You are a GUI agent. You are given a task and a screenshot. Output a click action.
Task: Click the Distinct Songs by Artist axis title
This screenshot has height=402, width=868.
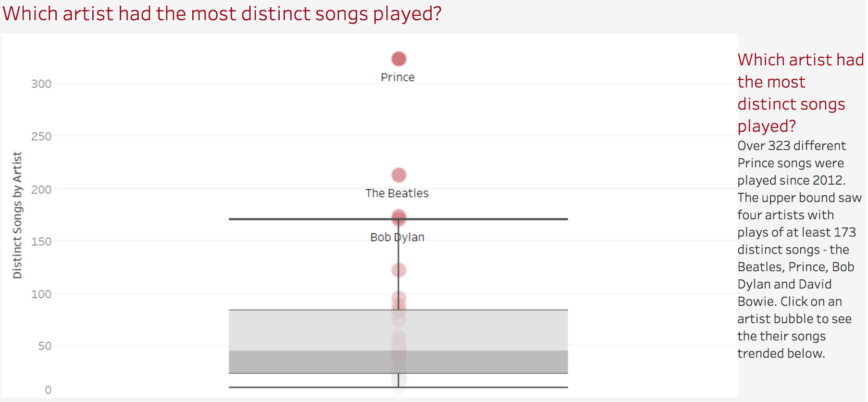[x=17, y=215]
